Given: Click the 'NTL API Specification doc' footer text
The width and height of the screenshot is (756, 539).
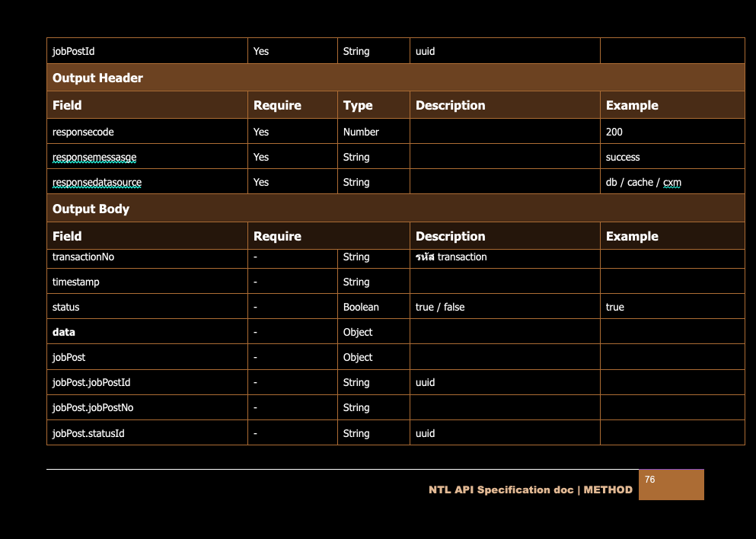Looking at the screenshot, I should tap(500, 490).
